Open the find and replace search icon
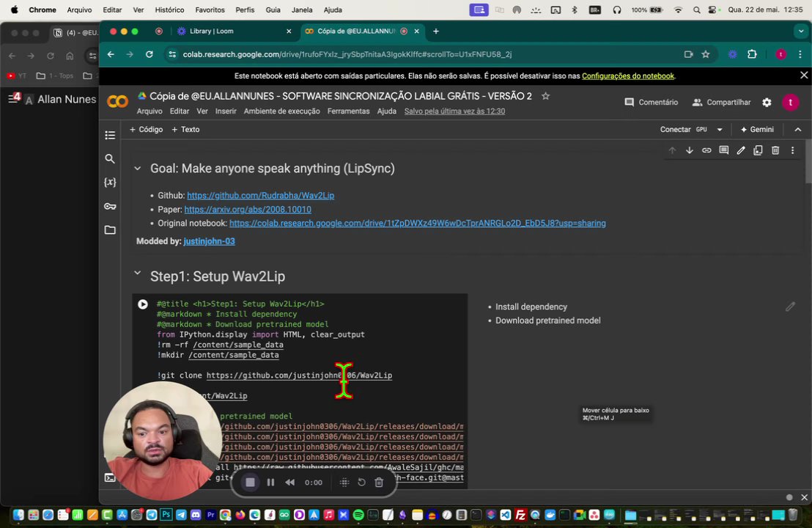Screen dimensions: 812x528 tap(110, 158)
